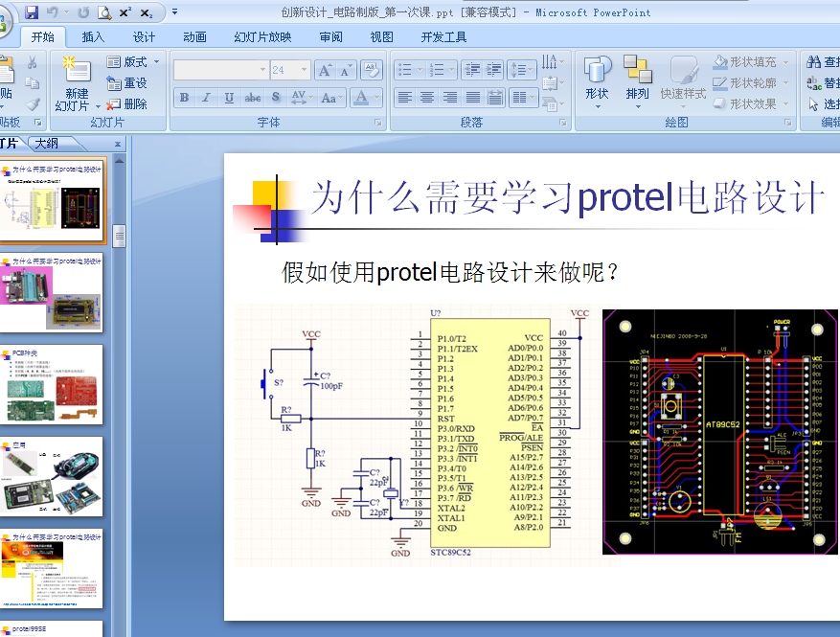Toggle strikethrough formatting
Screen dimensions: 840x637
point(252,98)
